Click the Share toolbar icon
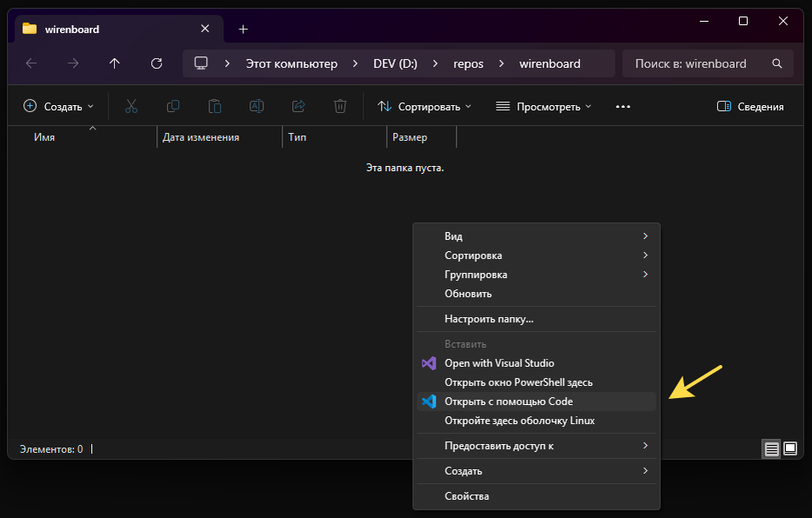812x518 pixels. [x=299, y=107]
